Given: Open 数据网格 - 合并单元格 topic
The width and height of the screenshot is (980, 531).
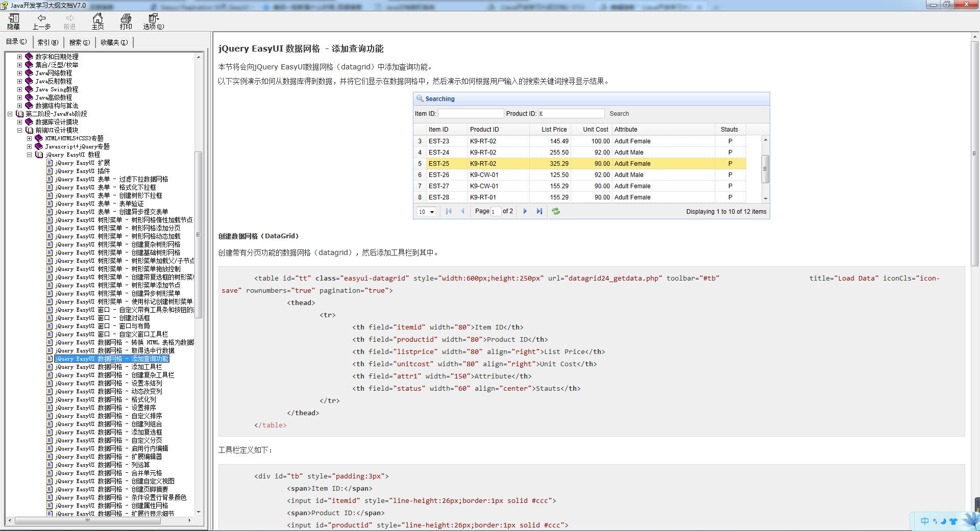Looking at the screenshot, I should (109, 473).
